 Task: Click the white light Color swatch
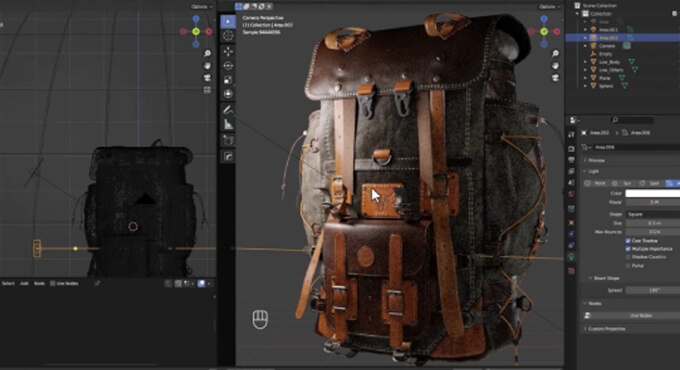(x=653, y=193)
